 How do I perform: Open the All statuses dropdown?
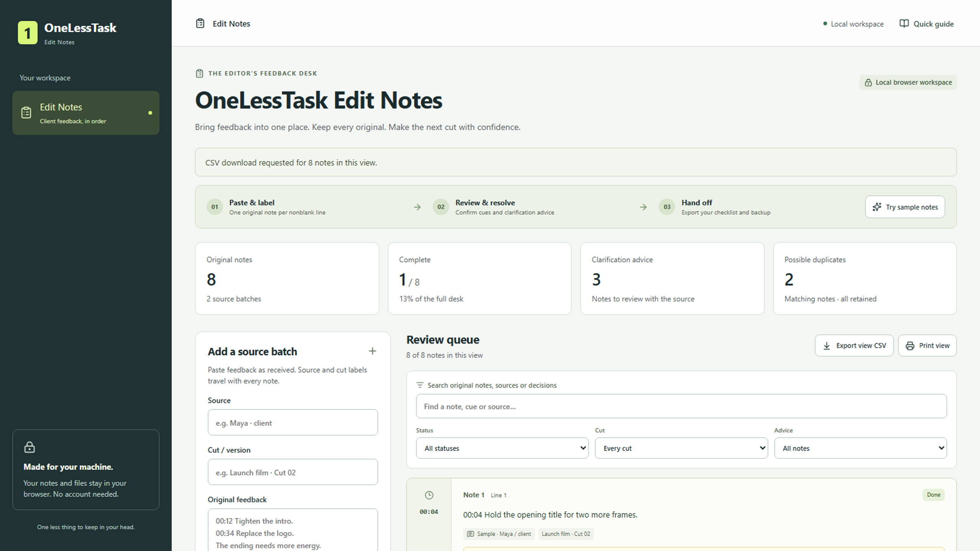tap(502, 448)
